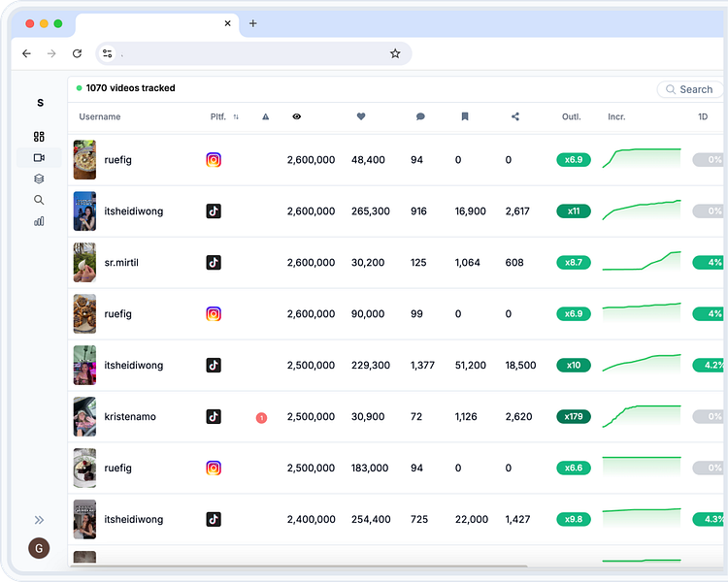Sort by Outl. column header
Viewport: 728px width, 582px height.
coord(572,117)
